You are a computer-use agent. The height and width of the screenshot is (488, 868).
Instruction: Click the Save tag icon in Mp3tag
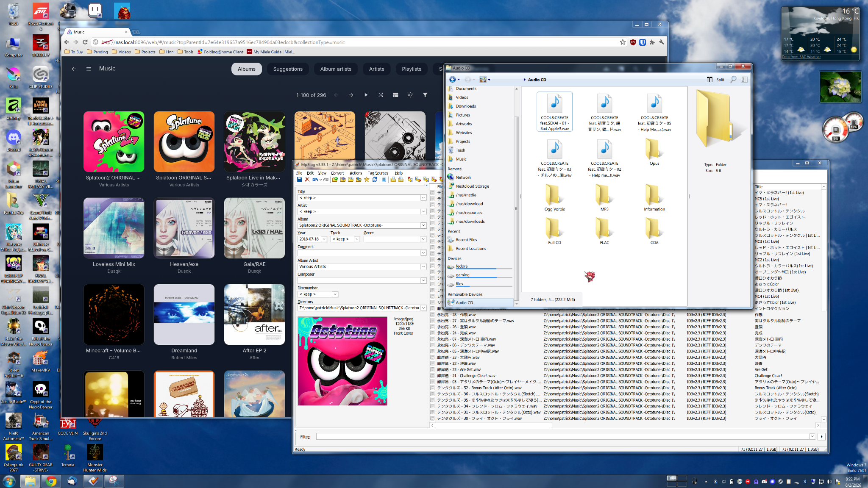pyautogui.click(x=299, y=180)
